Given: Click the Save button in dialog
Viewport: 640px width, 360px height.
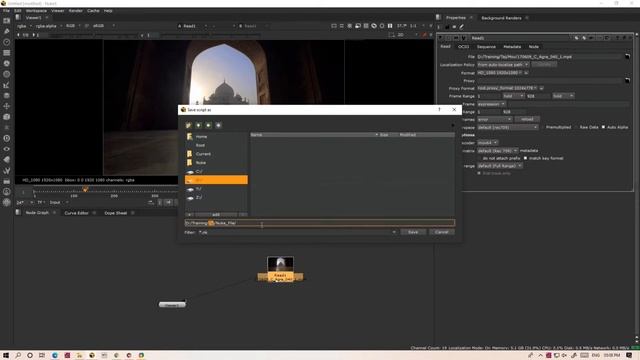Looking at the screenshot, I should (413, 232).
